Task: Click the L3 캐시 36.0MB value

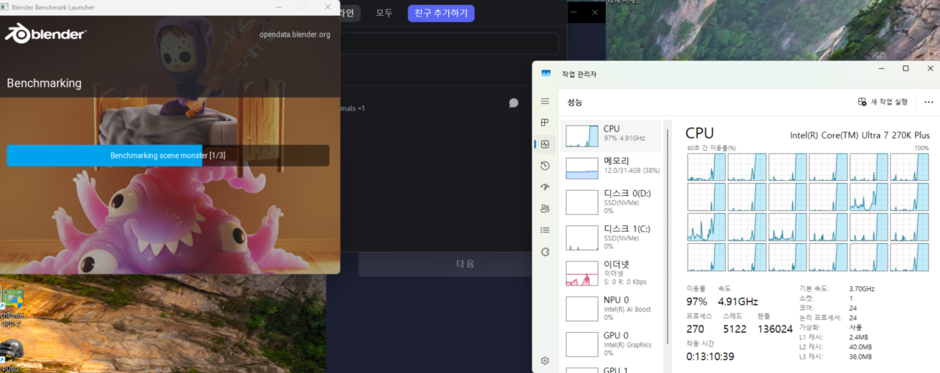Action: click(x=861, y=356)
